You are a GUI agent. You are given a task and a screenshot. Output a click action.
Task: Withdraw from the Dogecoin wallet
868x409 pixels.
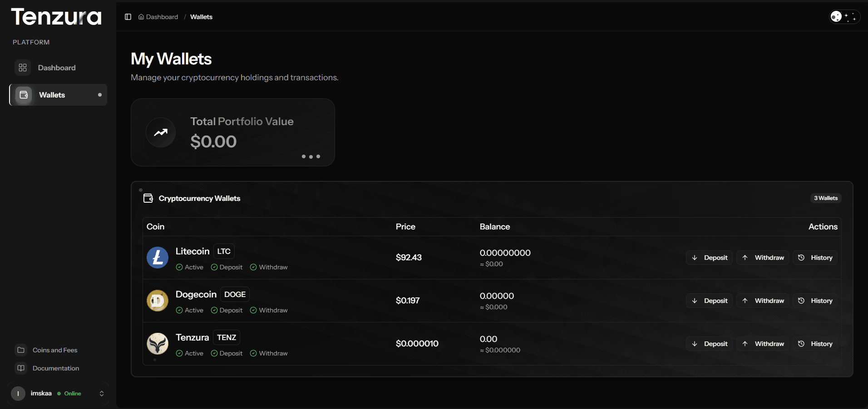click(763, 301)
